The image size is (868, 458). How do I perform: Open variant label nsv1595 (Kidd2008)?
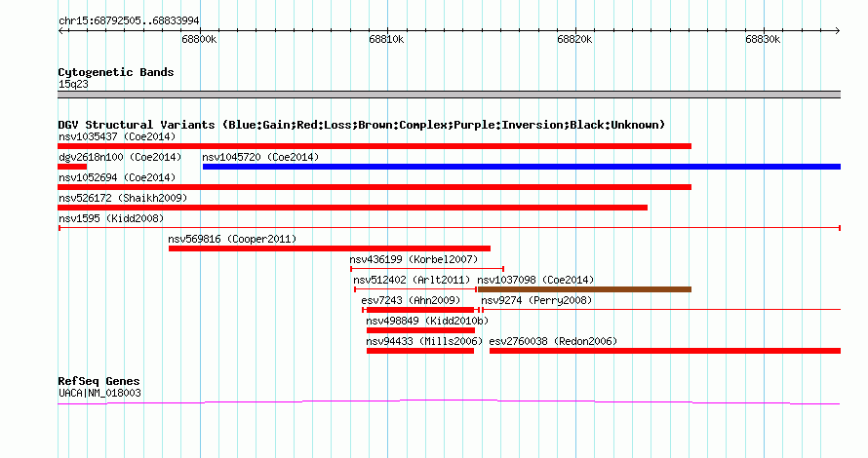(x=111, y=218)
